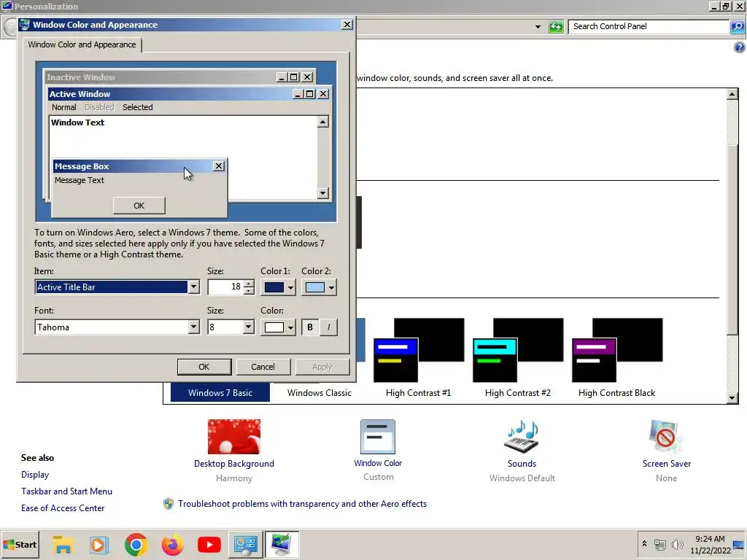
Task: Click shield icon beside Troubleshoot link
Action: (x=169, y=504)
